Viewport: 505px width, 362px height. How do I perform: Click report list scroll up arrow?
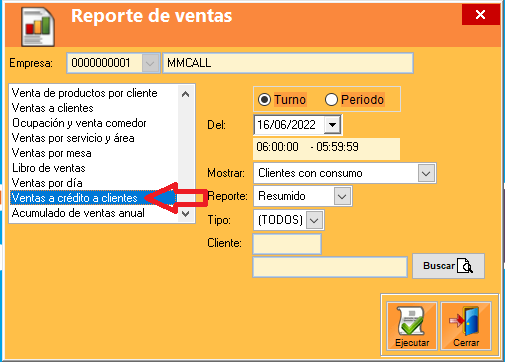186,94
